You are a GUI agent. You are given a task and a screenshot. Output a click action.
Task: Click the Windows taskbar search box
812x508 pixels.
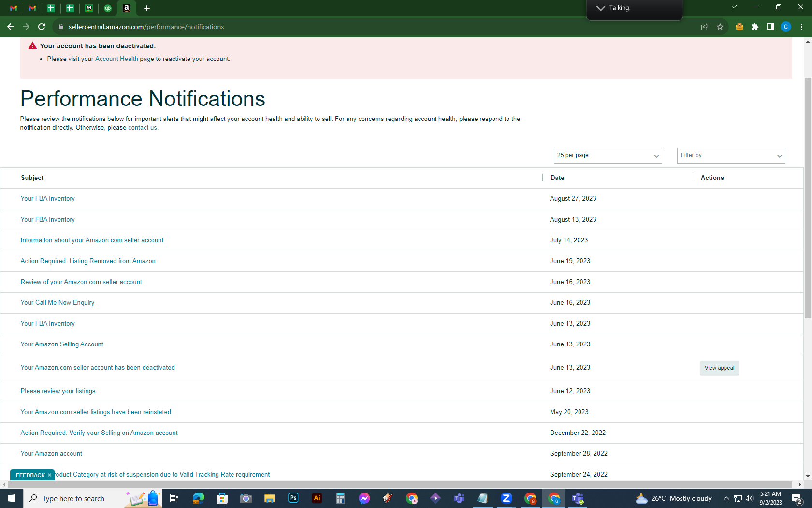click(x=93, y=498)
